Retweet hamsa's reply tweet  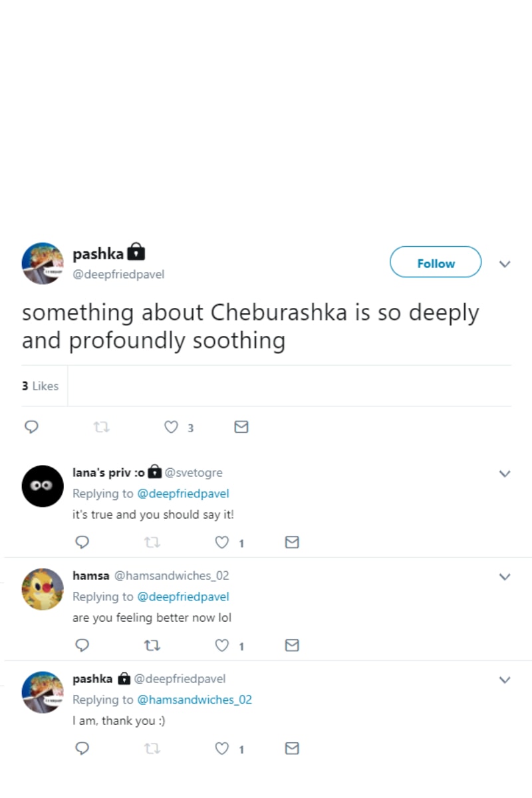(x=152, y=646)
